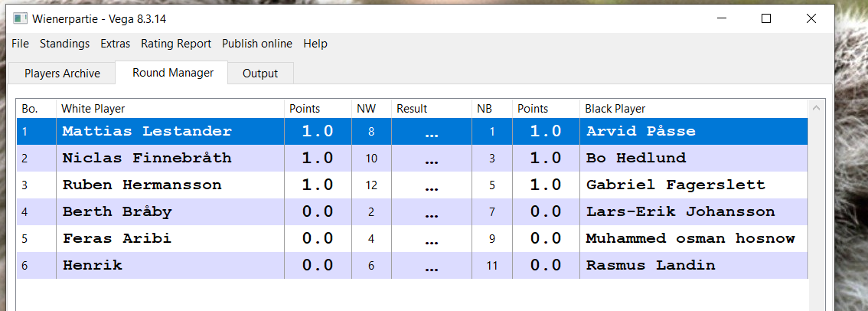Image resolution: width=868 pixels, height=311 pixels.
Task: Select board 2 row with Niclas Finnebråth
Action: (147, 159)
